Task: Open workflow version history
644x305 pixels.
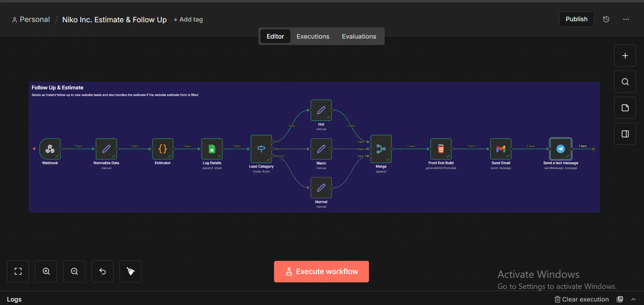Action: pos(606,19)
